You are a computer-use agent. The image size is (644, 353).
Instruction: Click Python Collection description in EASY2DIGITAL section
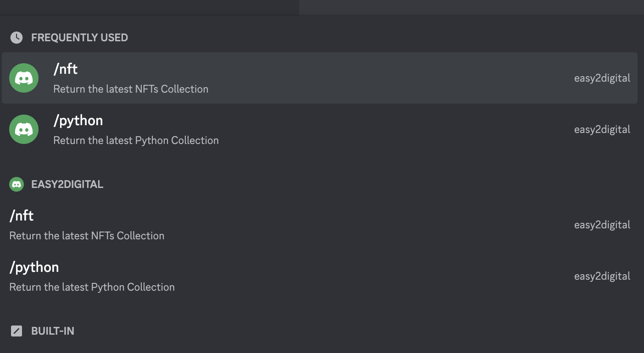pos(92,287)
